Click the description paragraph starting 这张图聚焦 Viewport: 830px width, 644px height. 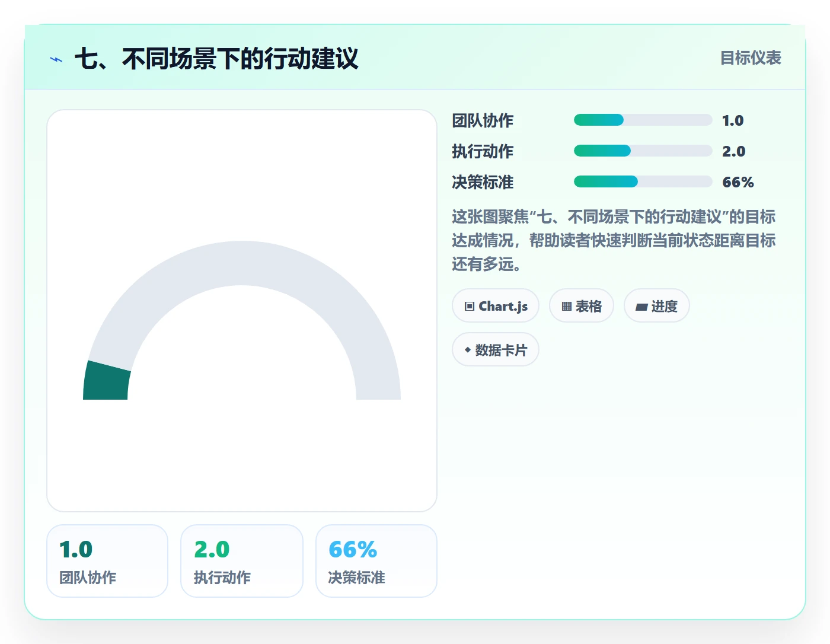[x=614, y=240]
